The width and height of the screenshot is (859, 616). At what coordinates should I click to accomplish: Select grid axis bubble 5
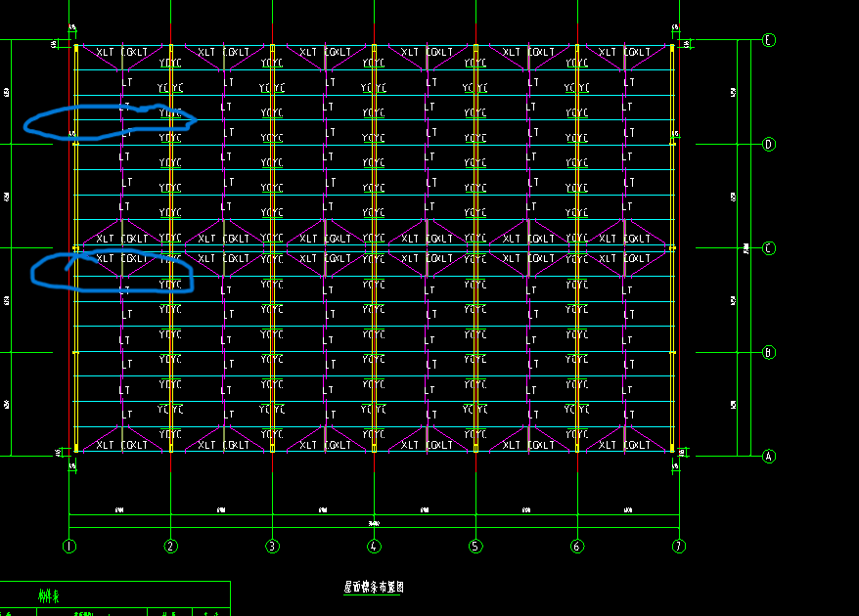click(475, 546)
